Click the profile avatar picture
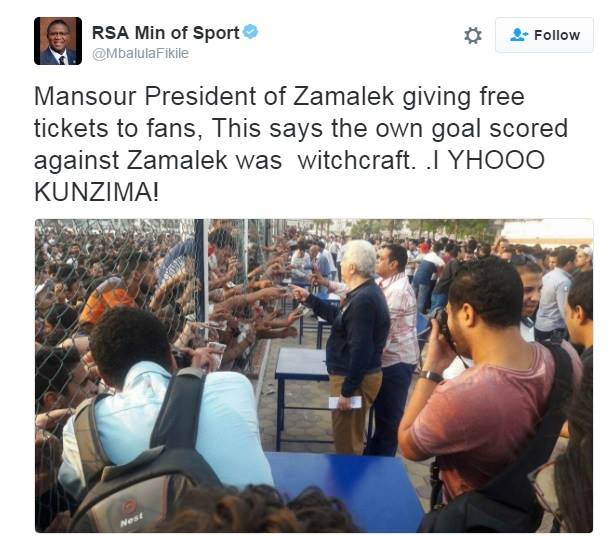This screenshot has width=611, height=536. point(58,41)
